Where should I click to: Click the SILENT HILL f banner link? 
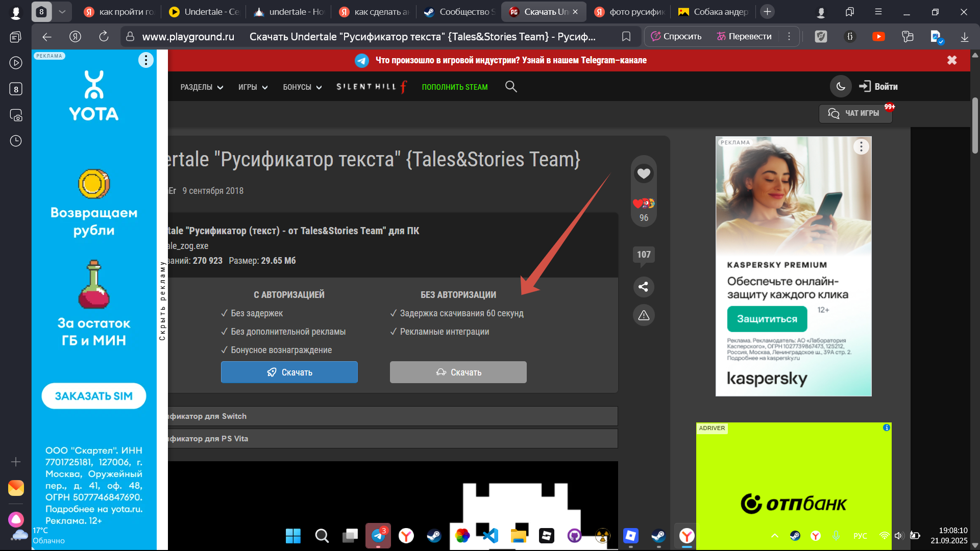372,87
